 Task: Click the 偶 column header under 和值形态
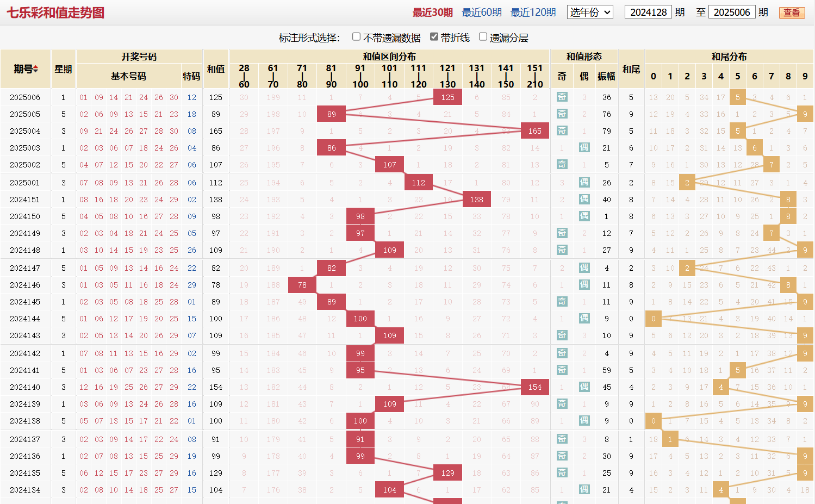click(x=584, y=76)
